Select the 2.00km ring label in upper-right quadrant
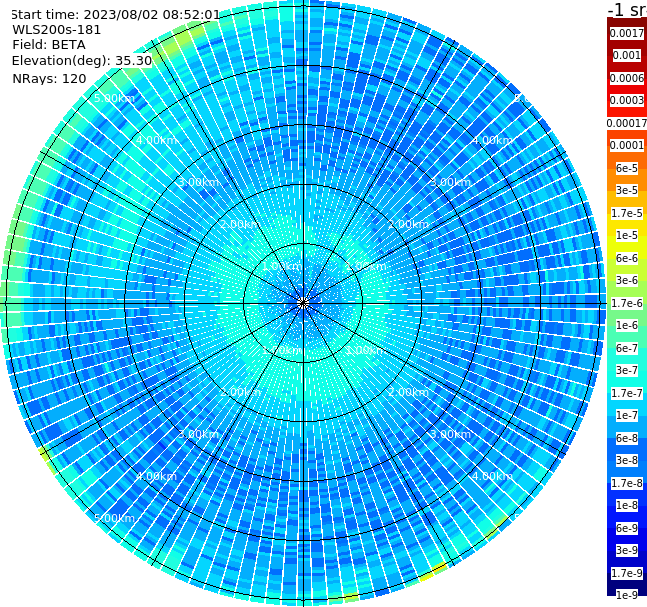The width and height of the screenshot is (647, 607). (408, 224)
